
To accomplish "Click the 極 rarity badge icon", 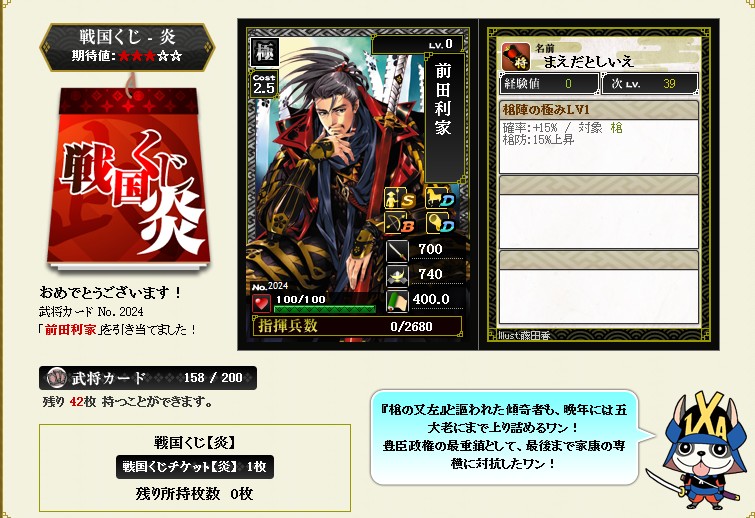I will click(x=264, y=52).
